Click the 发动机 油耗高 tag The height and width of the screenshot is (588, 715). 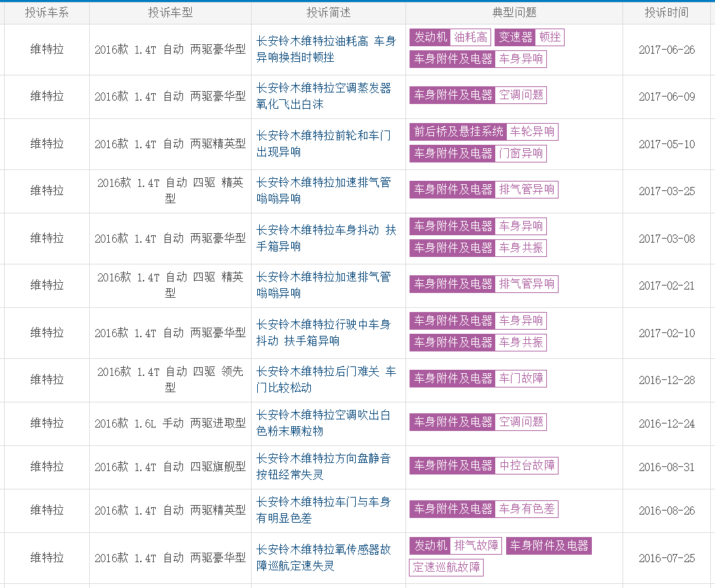tap(450, 37)
